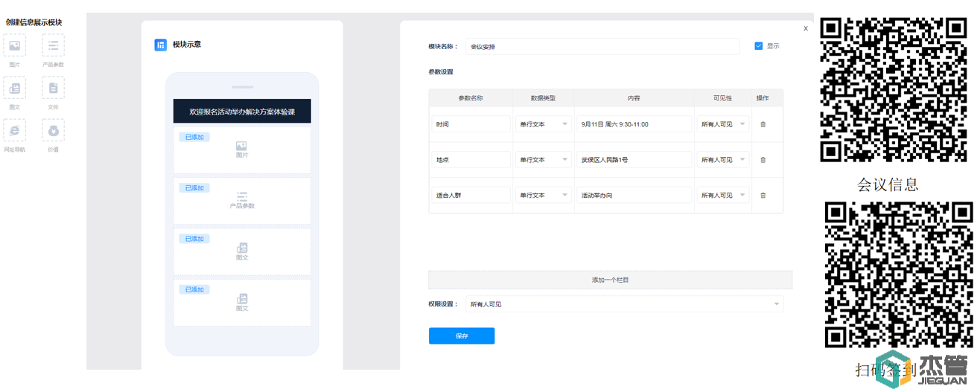Click the 可见性 column header

pos(722,98)
